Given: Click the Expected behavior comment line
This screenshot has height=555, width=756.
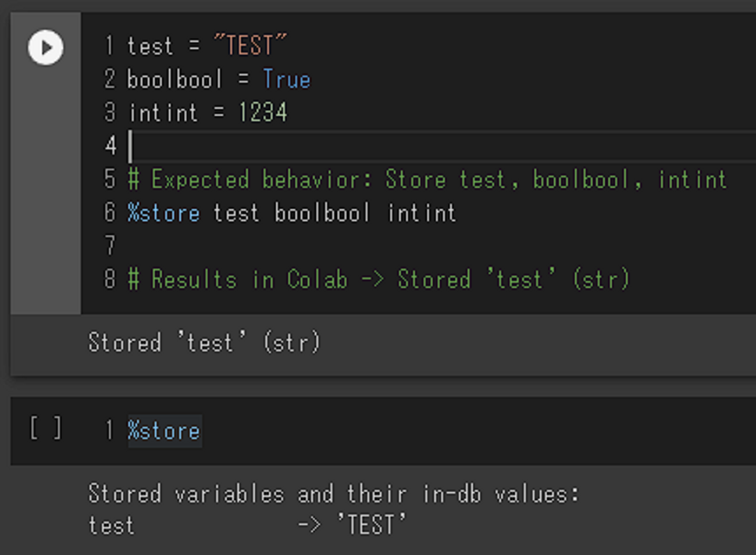Looking at the screenshot, I should (427, 180).
